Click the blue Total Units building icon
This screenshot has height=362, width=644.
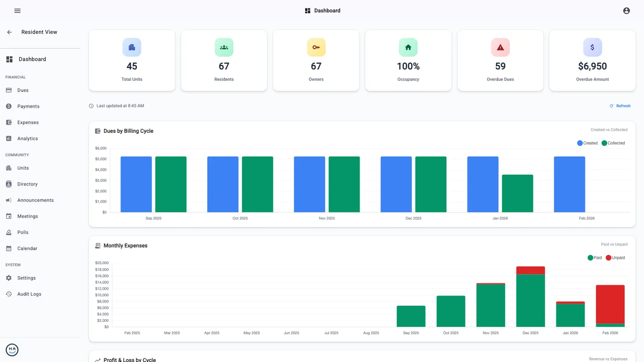tap(132, 47)
